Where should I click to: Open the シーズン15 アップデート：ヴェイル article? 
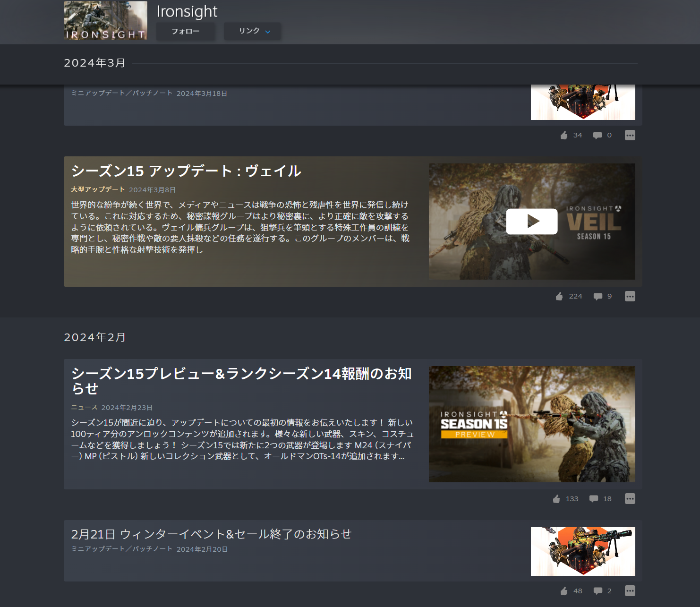pyautogui.click(x=186, y=171)
